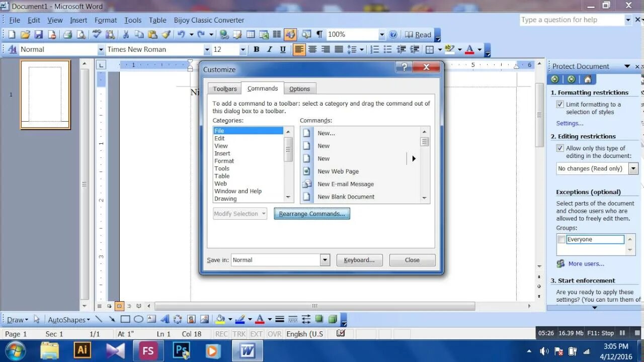Click the Numbering list icon
This screenshot has height=362, width=644.
[374, 49]
